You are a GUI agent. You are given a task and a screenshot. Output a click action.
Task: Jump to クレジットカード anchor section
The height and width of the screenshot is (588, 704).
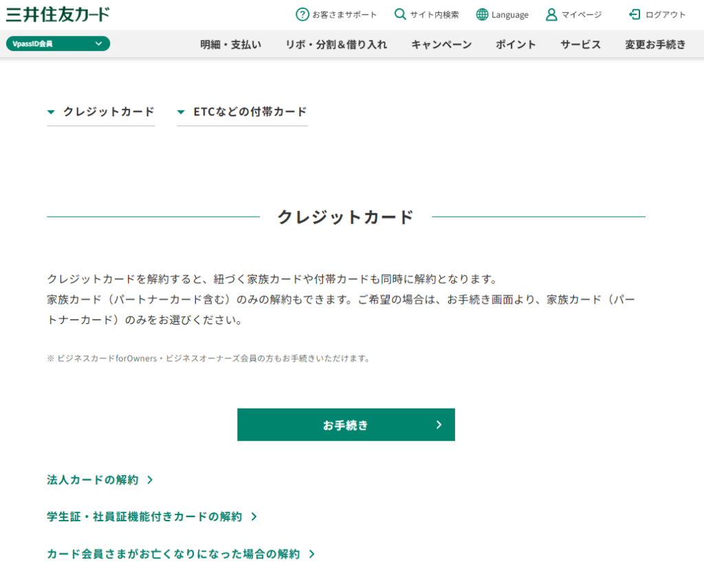coord(101,111)
